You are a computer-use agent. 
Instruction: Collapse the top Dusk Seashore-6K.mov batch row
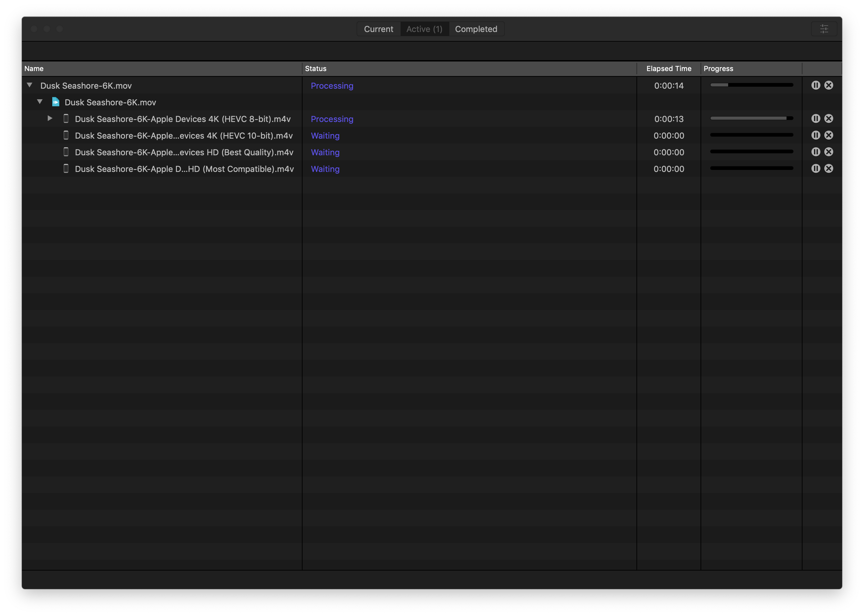point(29,85)
